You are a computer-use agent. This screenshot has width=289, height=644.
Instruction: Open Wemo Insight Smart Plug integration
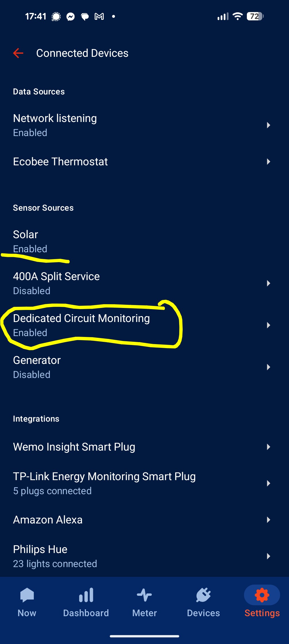coord(74,447)
